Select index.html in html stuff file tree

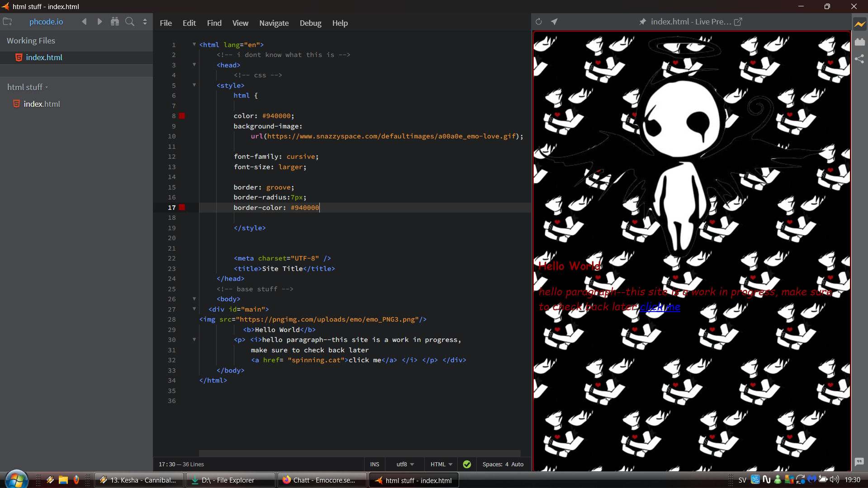tap(42, 104)
